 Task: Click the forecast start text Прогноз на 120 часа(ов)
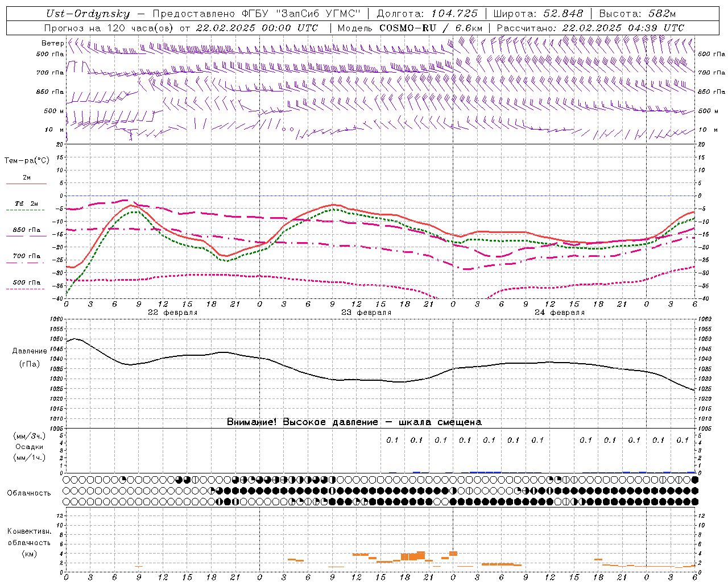(x=109, y=28)
